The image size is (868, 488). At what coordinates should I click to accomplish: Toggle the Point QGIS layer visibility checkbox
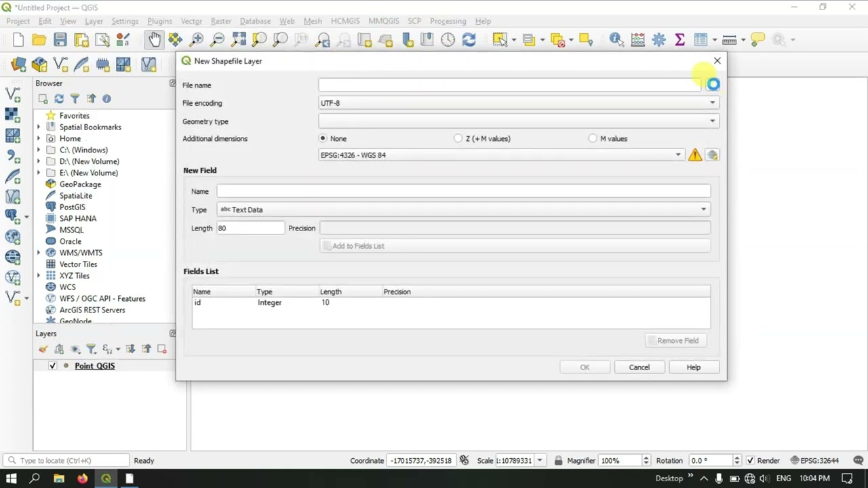coord(52,366)
